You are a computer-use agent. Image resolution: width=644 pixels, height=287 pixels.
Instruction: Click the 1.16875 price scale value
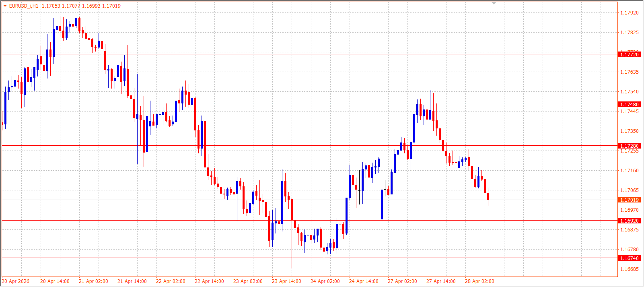click(629, 230)
